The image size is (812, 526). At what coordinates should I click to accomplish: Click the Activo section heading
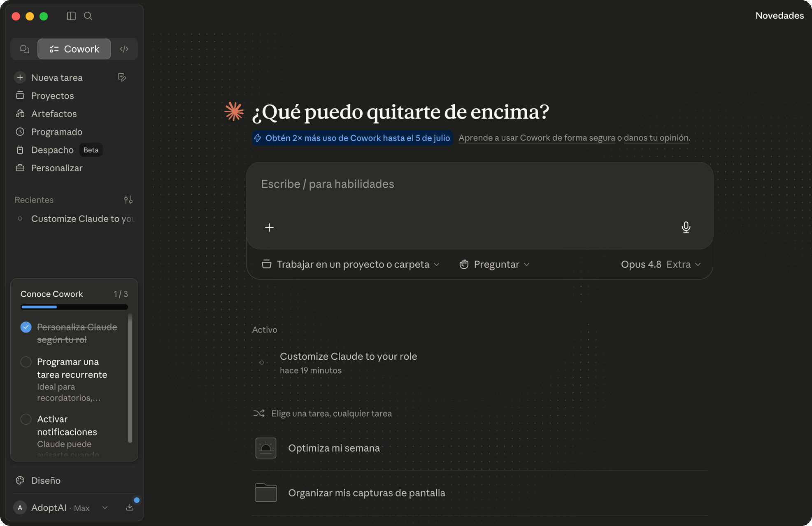coord(265,330)
